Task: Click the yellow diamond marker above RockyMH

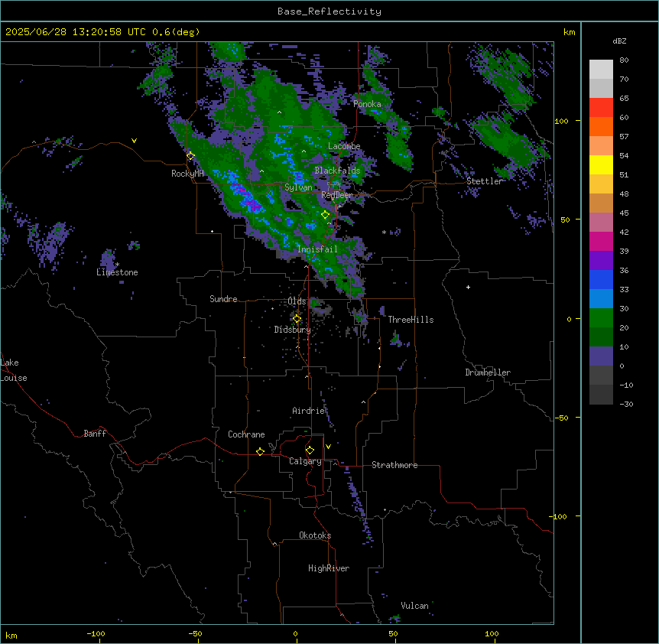Action: (191, 156)
